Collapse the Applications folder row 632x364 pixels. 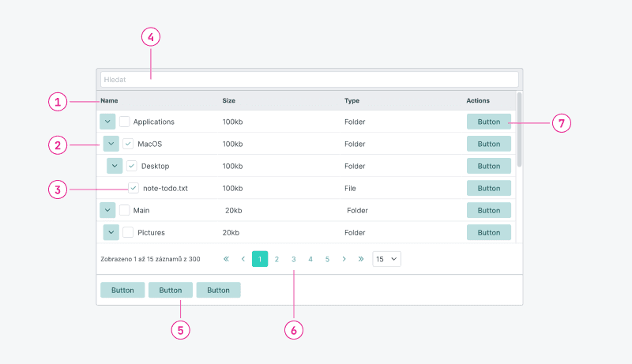(107, 122)
